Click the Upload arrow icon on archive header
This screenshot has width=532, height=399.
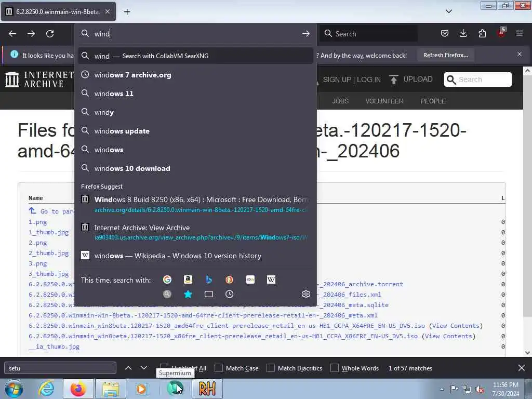click(x=394, y=79)
